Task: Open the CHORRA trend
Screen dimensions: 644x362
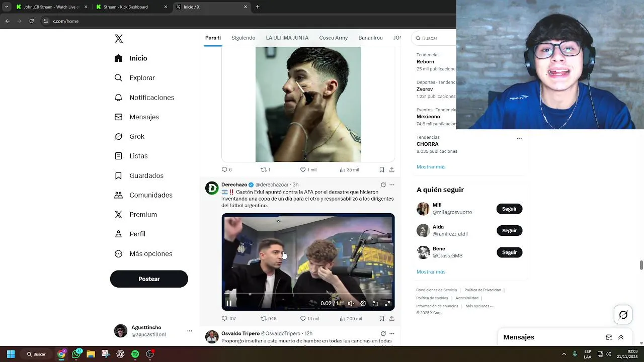Action: pyautogui.click(x=427, y=144)
